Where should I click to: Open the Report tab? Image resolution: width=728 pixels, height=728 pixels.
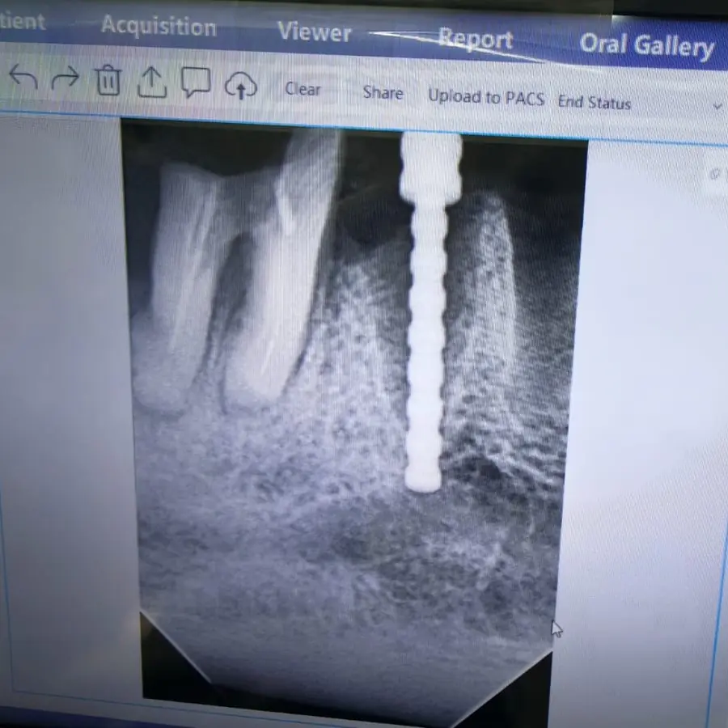click(x=476, y=39)
